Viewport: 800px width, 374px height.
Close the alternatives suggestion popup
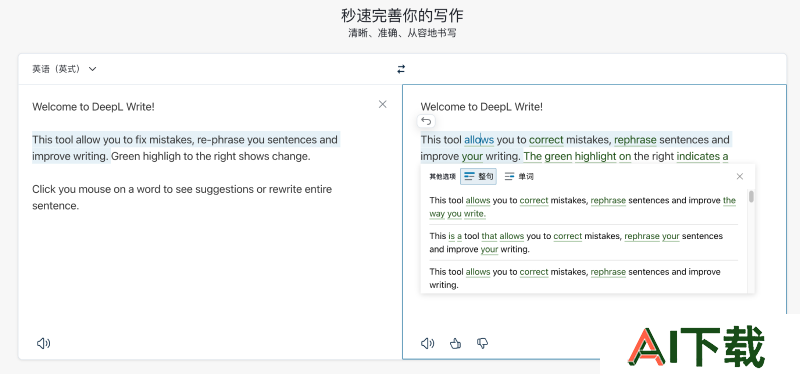(740, 177)
